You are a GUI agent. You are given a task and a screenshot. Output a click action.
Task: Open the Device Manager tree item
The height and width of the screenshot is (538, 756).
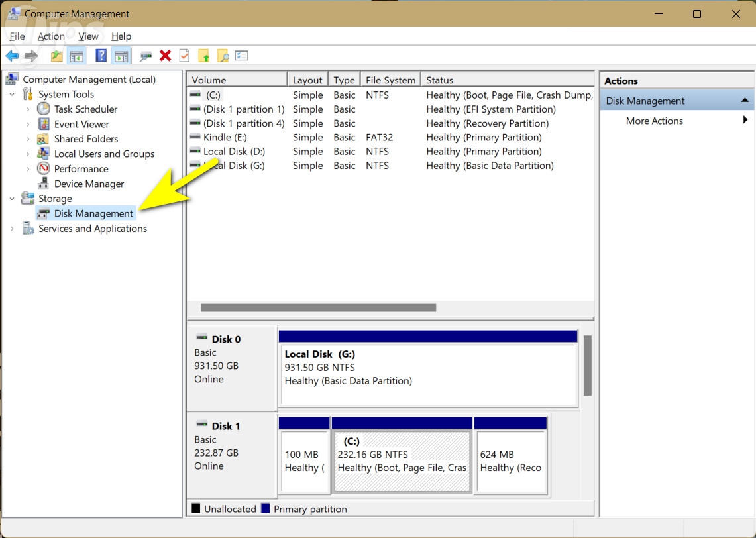(x=89, y=184)
